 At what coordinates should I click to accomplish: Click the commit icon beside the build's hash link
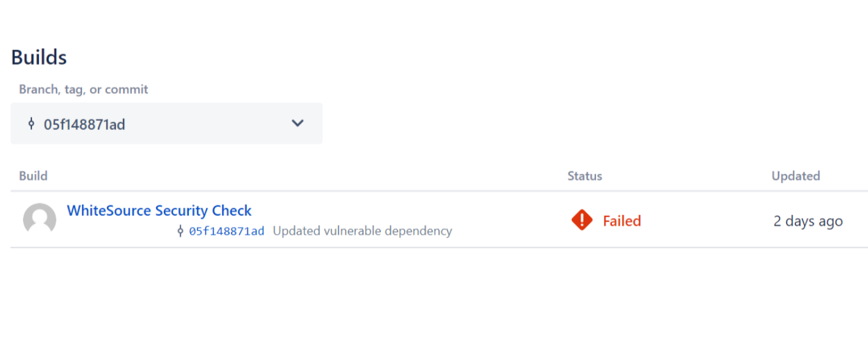(x=181, y=231)
